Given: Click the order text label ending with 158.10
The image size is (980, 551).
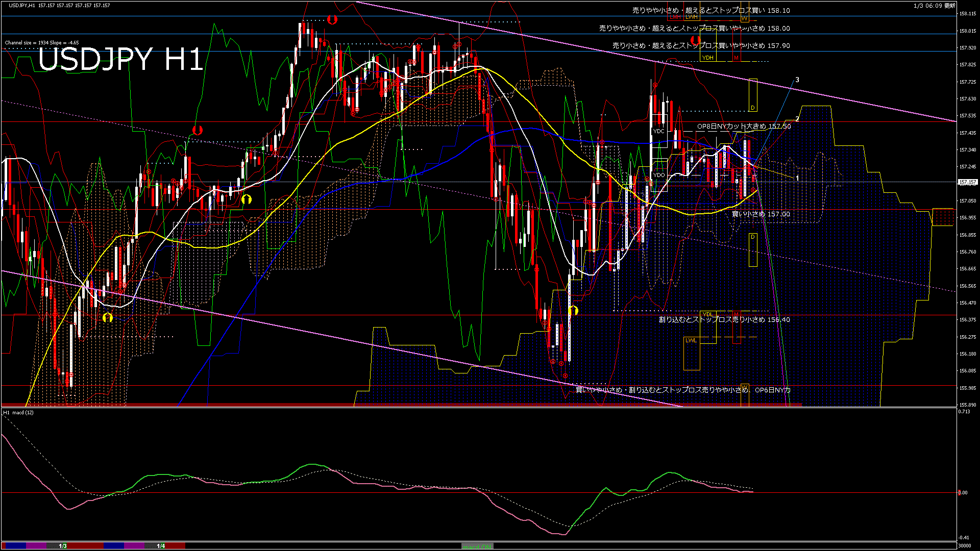Looking at the screenshot, I should [710, 10].
